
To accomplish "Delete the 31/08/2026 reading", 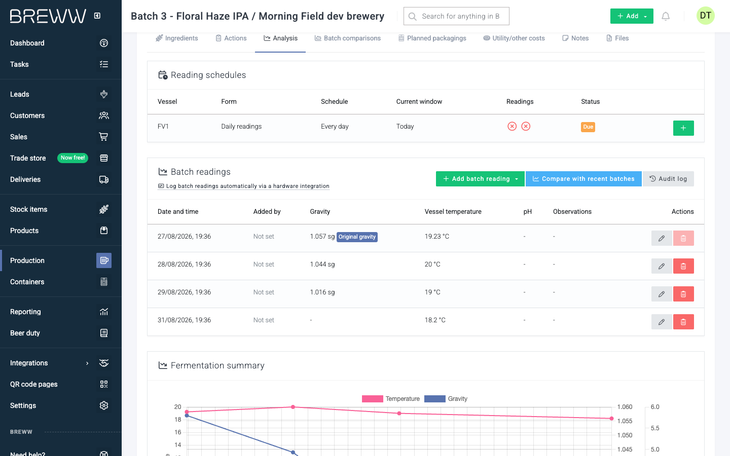I will point(683,322).
